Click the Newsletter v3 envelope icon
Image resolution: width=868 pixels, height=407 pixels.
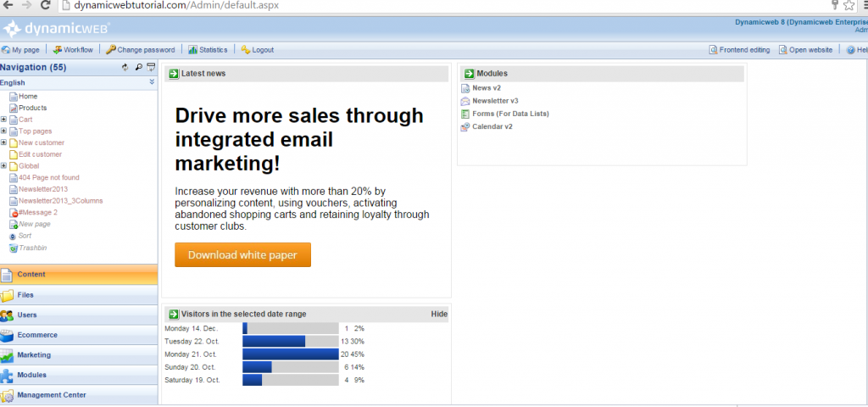click(465, 101)
